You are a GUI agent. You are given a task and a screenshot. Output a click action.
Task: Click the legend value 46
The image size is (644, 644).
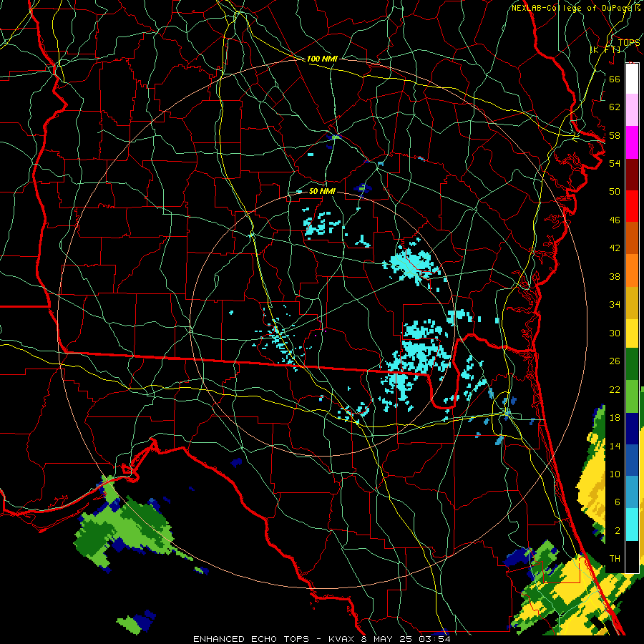615,220
